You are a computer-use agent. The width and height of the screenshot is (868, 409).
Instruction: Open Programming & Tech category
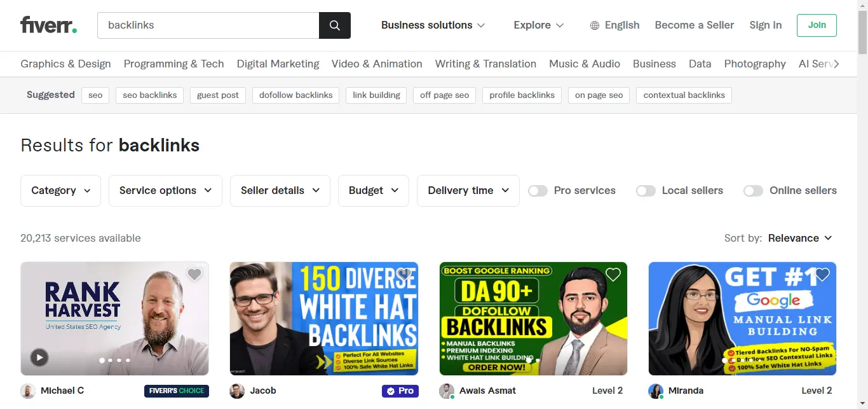coord(173,64)
